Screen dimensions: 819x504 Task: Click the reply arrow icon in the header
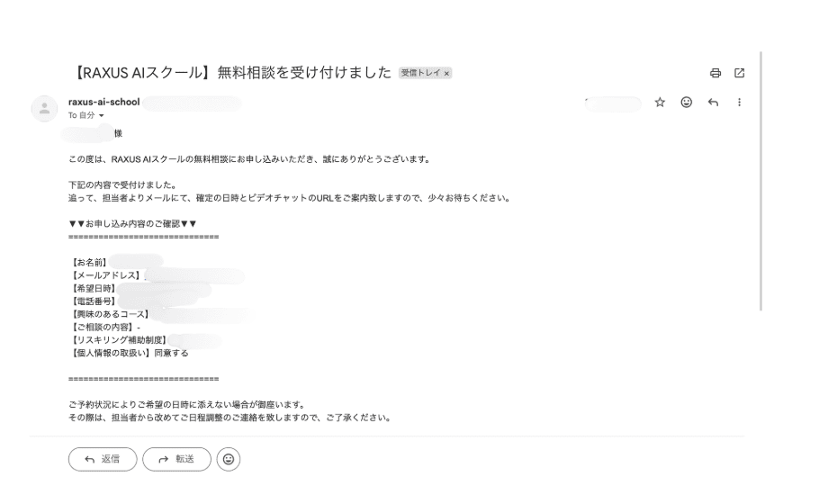coord(711,103)
